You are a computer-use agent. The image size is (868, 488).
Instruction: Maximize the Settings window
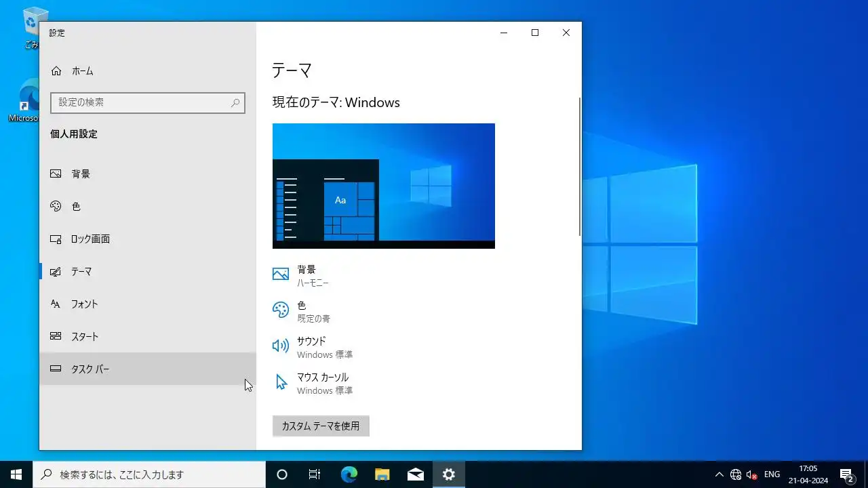coord(535,33)
